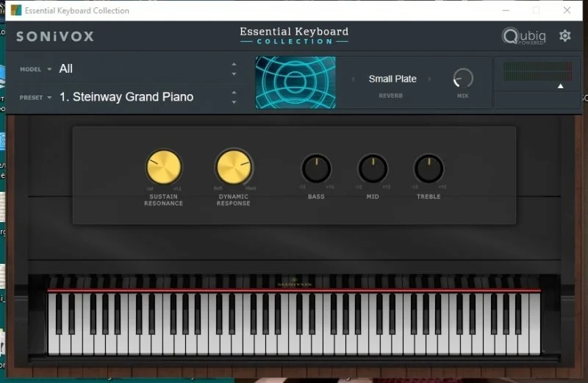Click the app icon in the title bar
588x383 pixels.
click(16, 10)
